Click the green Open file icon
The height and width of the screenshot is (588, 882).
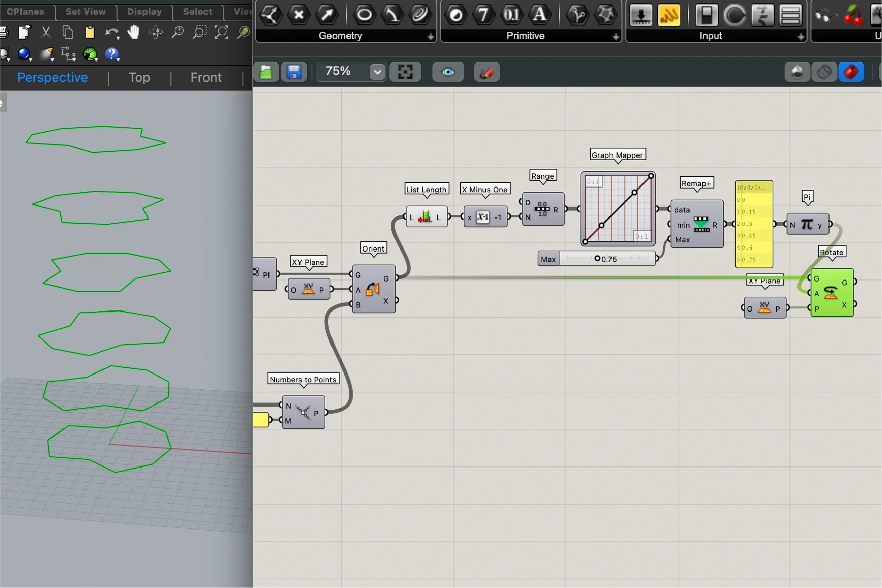click(x=266, y=72)
